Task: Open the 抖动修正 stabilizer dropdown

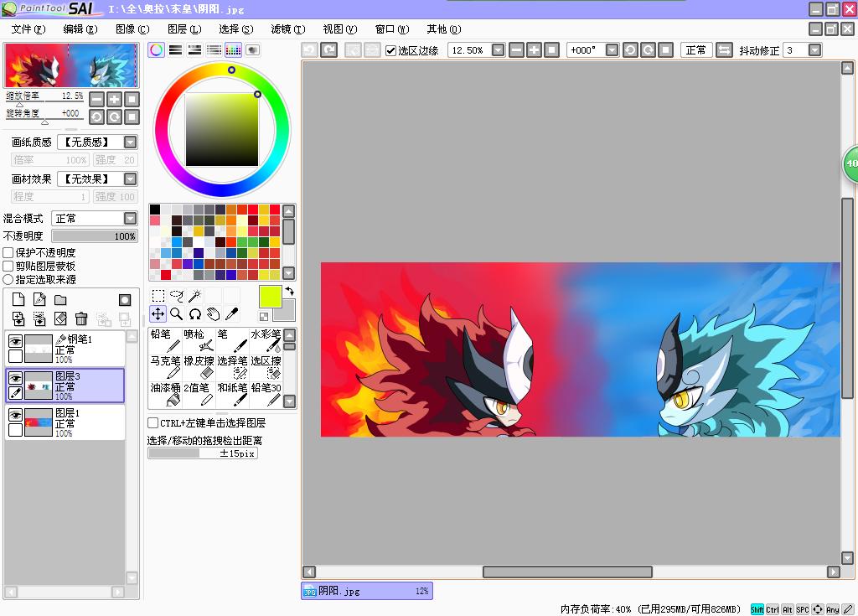Action: pos(814,50)
